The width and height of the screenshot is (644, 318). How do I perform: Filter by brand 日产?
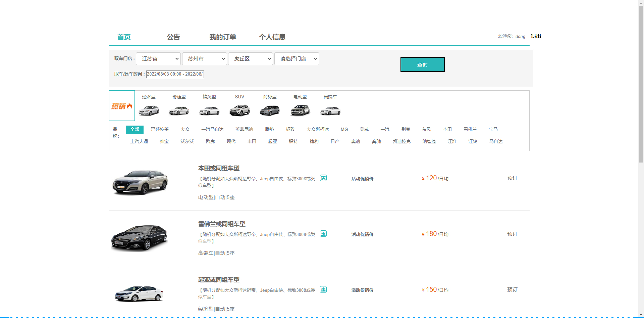335,142
